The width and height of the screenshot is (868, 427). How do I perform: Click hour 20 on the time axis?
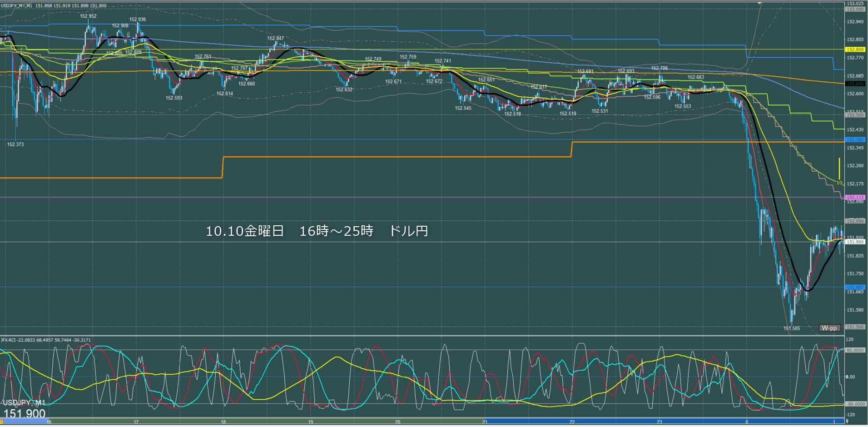pos(397,422)
